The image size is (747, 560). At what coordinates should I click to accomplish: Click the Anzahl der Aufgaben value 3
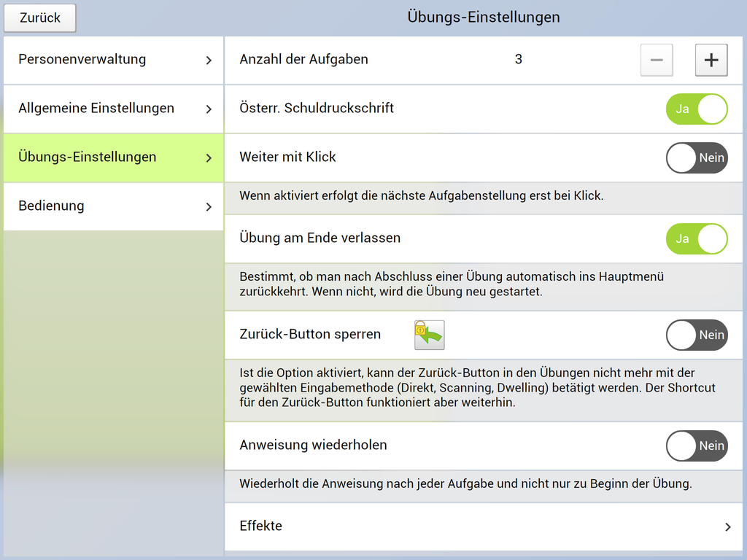tap(518, 60)
